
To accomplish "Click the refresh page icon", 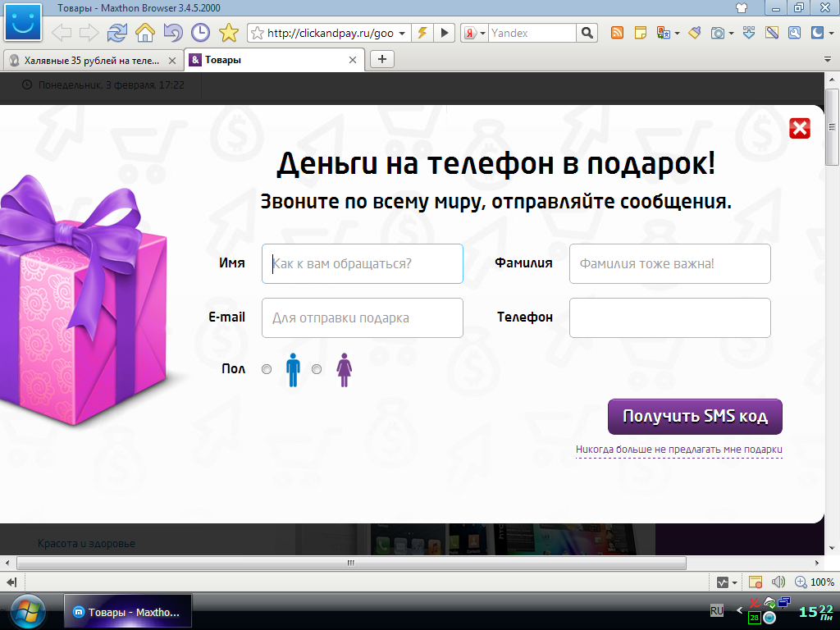I will click(117, 33).
